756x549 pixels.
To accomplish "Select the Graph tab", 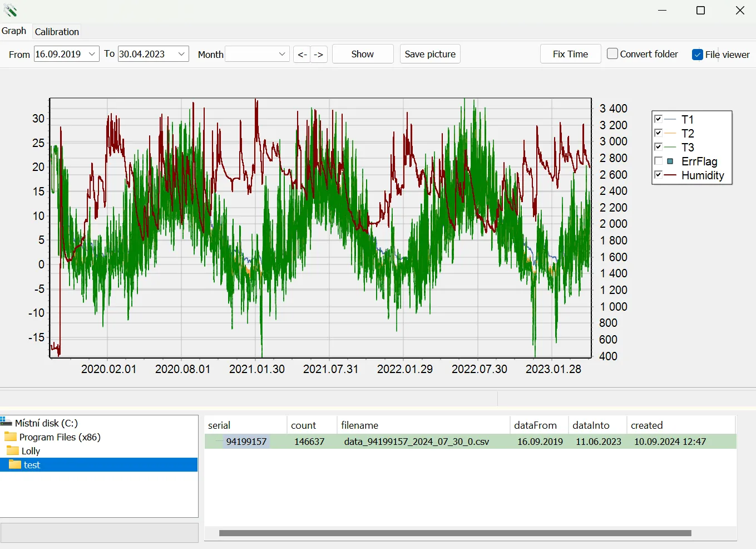I will [14, 31].
